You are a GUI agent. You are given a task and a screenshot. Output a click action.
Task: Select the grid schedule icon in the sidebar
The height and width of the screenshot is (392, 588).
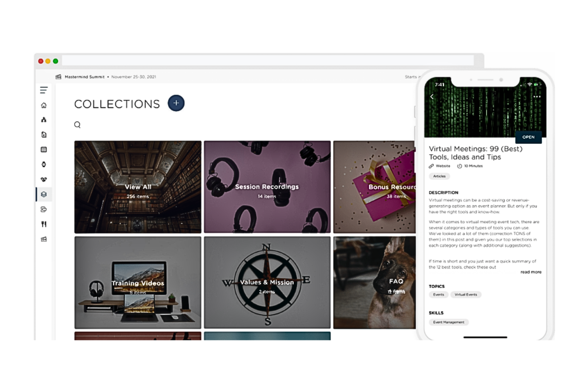(44, 150)
